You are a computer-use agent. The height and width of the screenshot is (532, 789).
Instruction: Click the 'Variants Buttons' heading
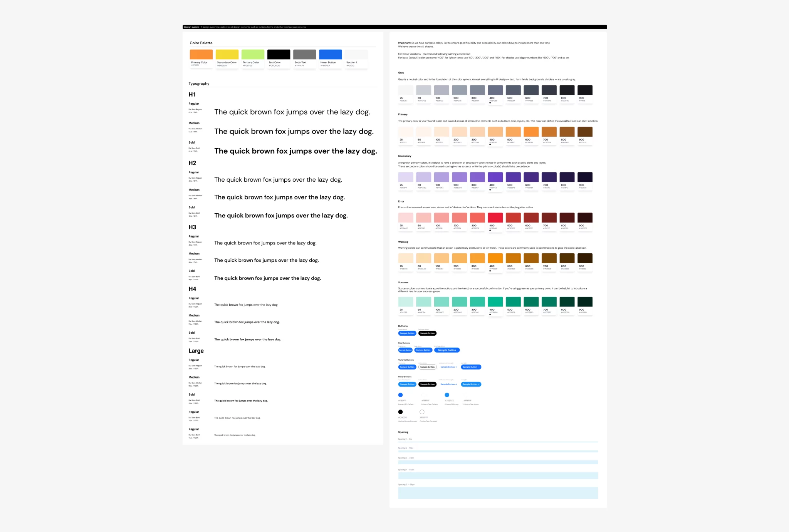[406, 360]
